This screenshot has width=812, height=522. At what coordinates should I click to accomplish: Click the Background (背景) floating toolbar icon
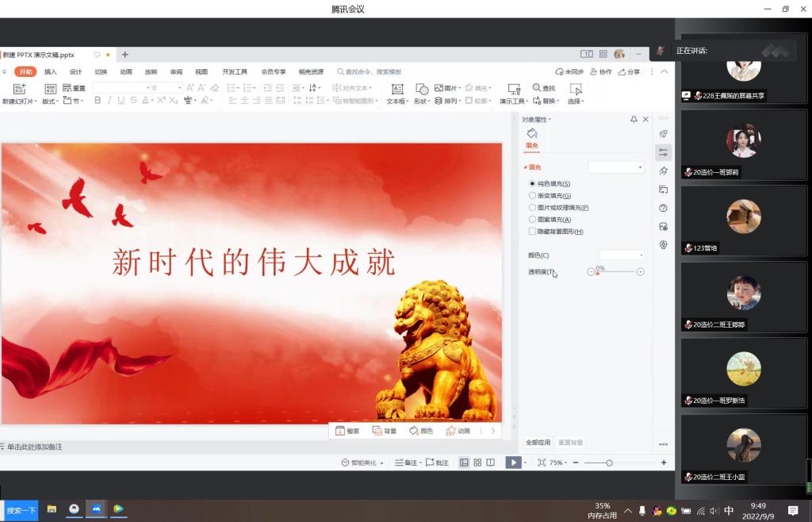point(384,431)
